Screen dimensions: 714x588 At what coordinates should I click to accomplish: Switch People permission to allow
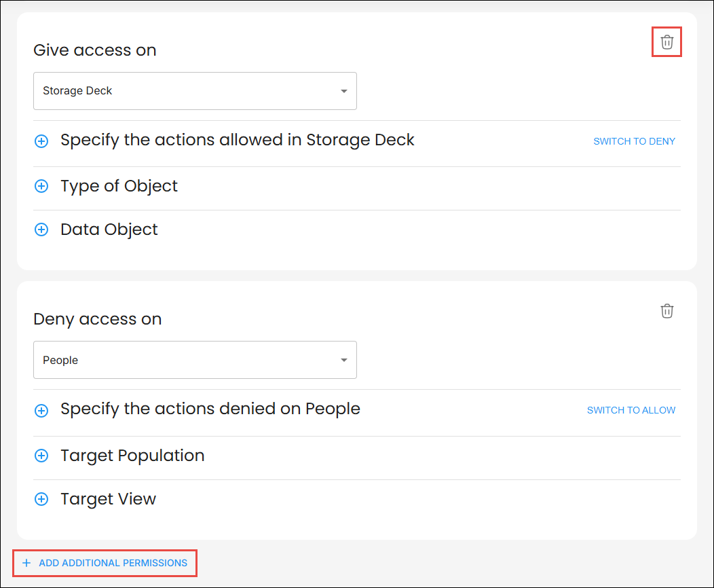click(x=631, y=410)
